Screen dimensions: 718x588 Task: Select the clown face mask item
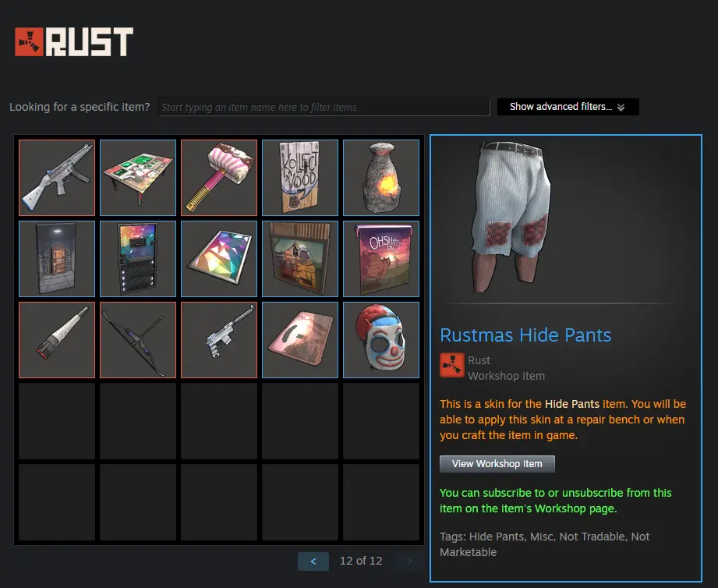pyautogui.click(x=381, y=340)
